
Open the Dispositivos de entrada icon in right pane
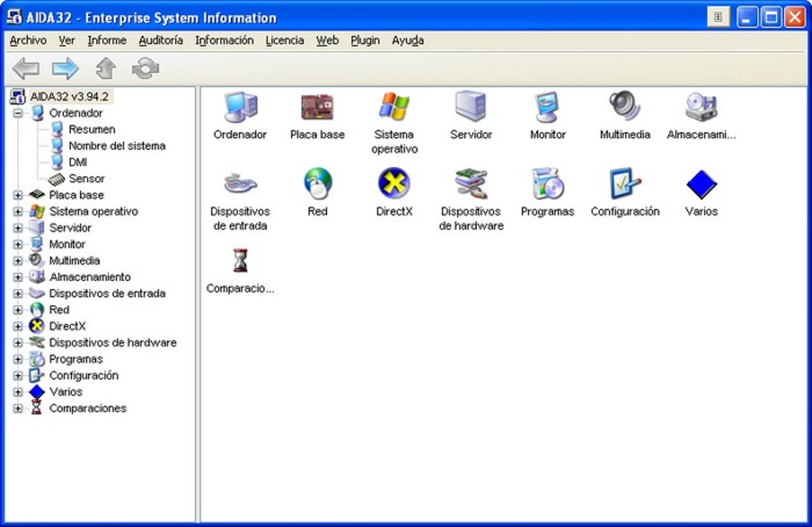[x=240, y=183]
